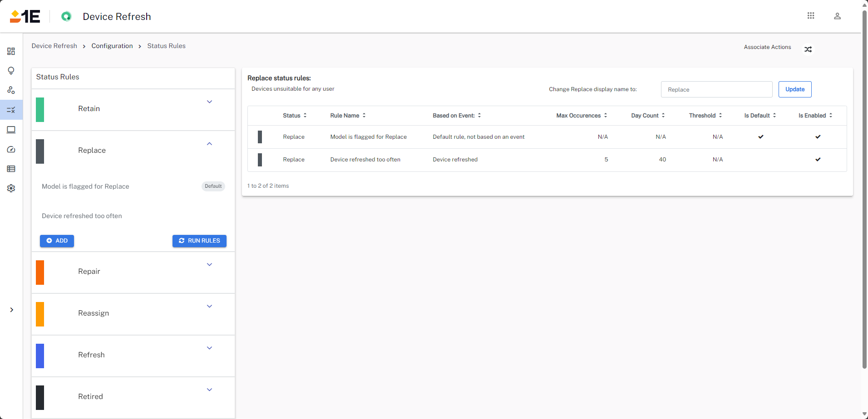Expand the Repair status section
This screenshot has width=868, height=419.
(x=209, y=265)
